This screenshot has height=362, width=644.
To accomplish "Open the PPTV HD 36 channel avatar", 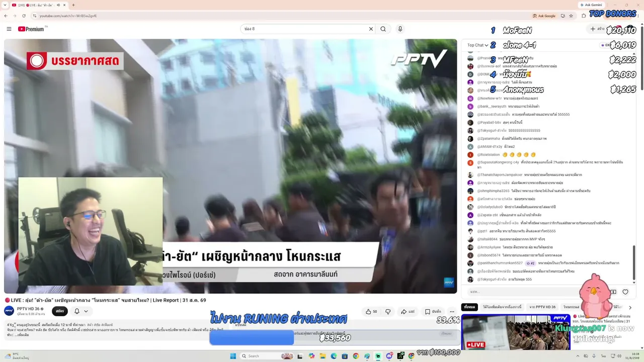I will coord(9,311).
